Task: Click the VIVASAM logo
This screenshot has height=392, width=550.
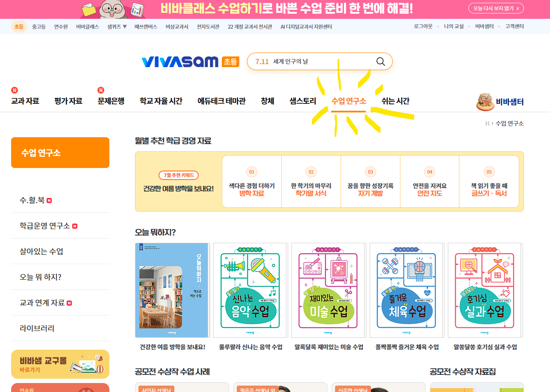Action: coord(180,62)
